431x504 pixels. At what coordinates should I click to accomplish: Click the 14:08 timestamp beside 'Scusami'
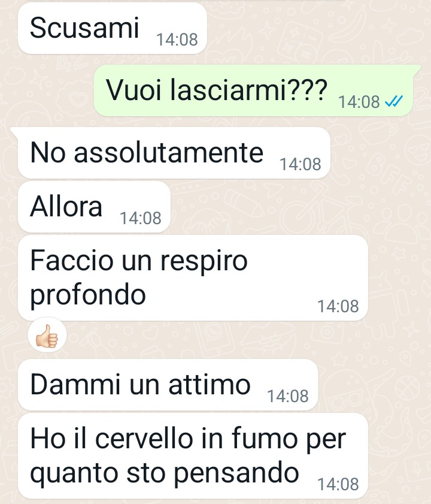177,40
